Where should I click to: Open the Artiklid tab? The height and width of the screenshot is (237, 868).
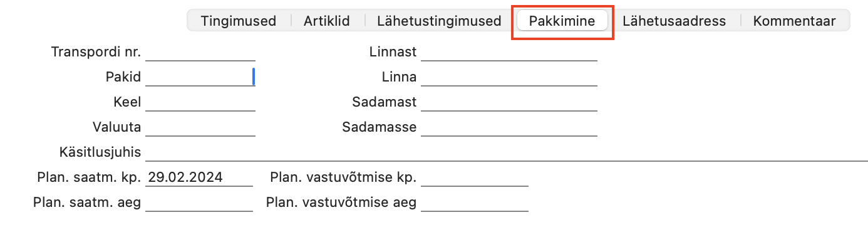coord(328,21)
